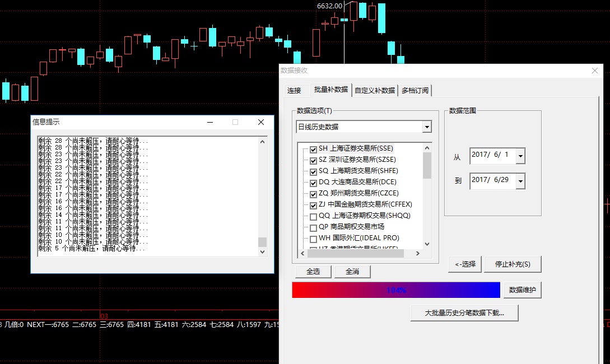Enable QQ 上海证券期权交易(SHQQ) checkbox
The image size is (610, 364).
pyautogui.click(x=314, y=217)
